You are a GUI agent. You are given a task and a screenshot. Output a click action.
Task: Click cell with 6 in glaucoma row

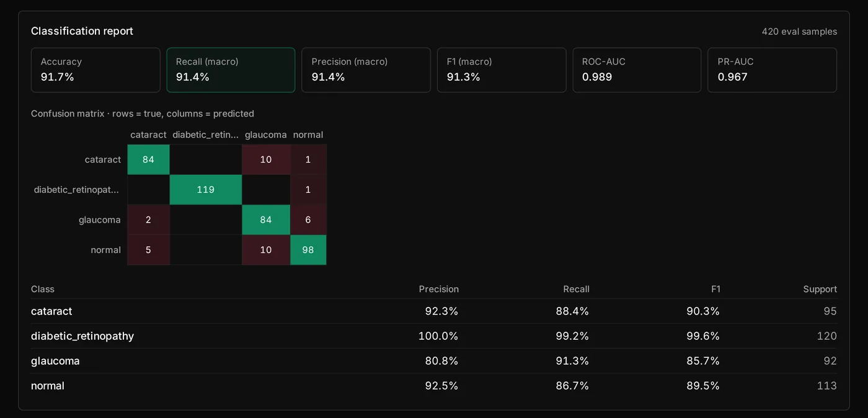tap(308, 220)
